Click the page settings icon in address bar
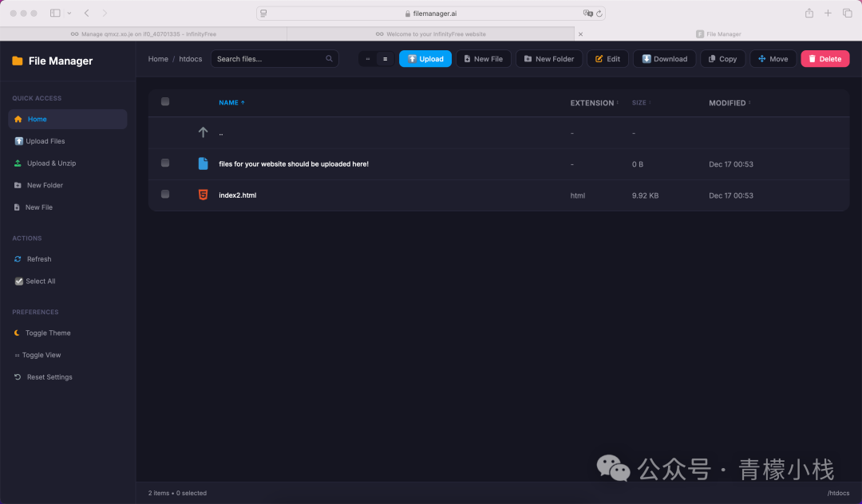Screen dimensions: 862x504 263,14
